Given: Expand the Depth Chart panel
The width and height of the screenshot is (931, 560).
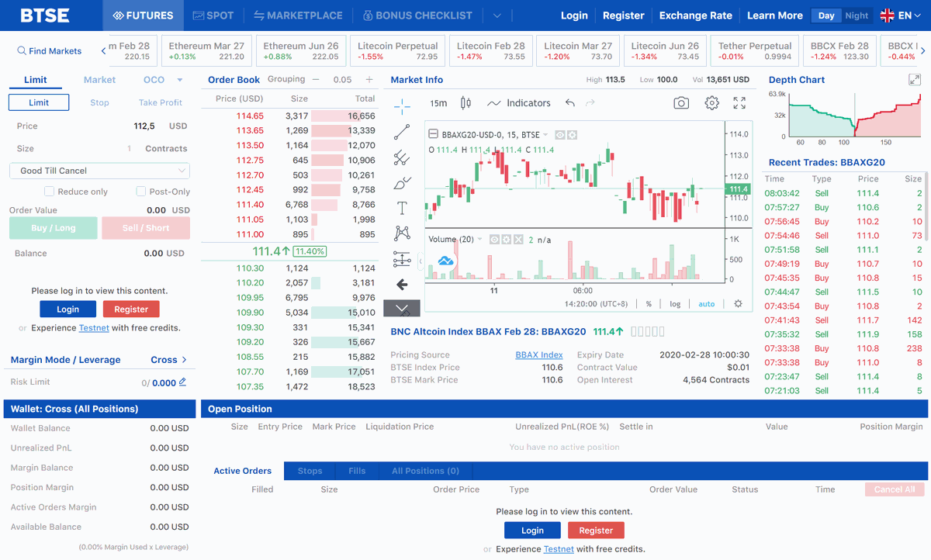Looking at the screenshot, I should pyautogui.click(x=915, y=79).
